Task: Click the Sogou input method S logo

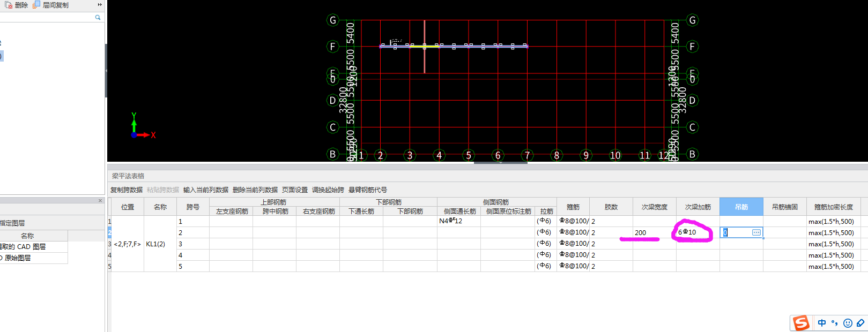Action: 801,323
